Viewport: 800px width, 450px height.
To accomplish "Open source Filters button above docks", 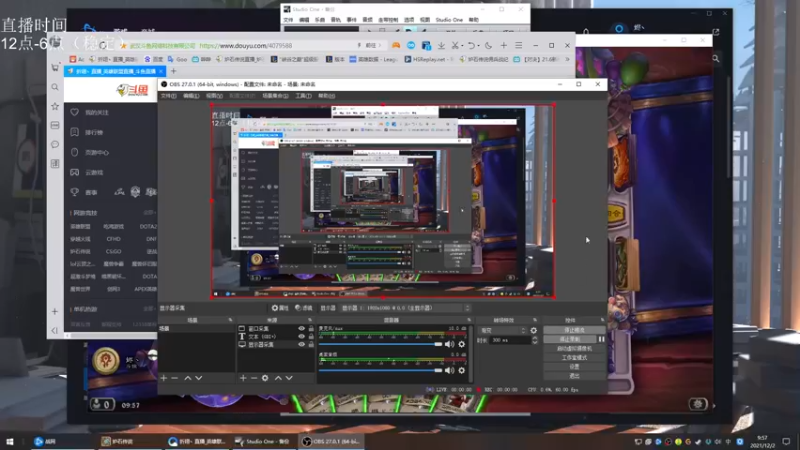I will [x=304, y=308].
